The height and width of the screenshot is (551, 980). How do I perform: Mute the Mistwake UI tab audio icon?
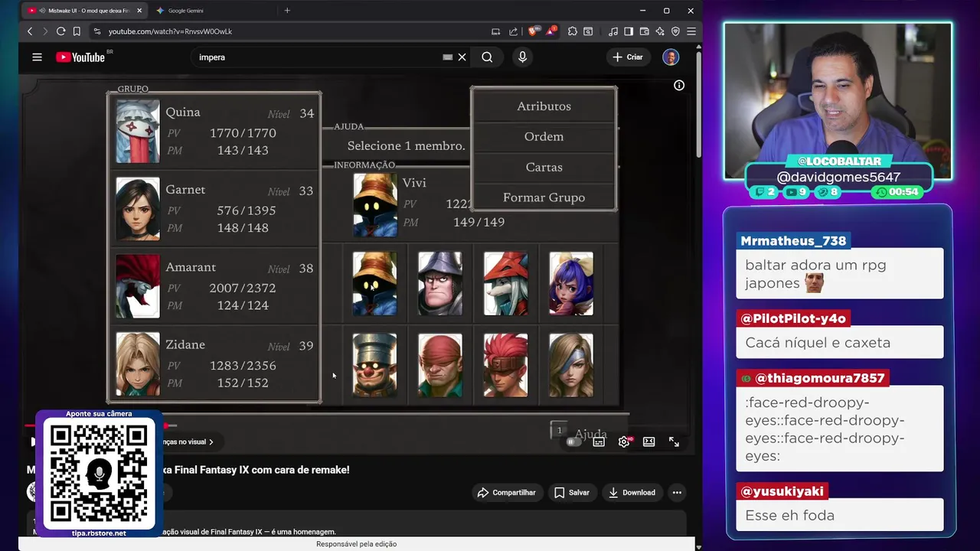click(42, 11)
